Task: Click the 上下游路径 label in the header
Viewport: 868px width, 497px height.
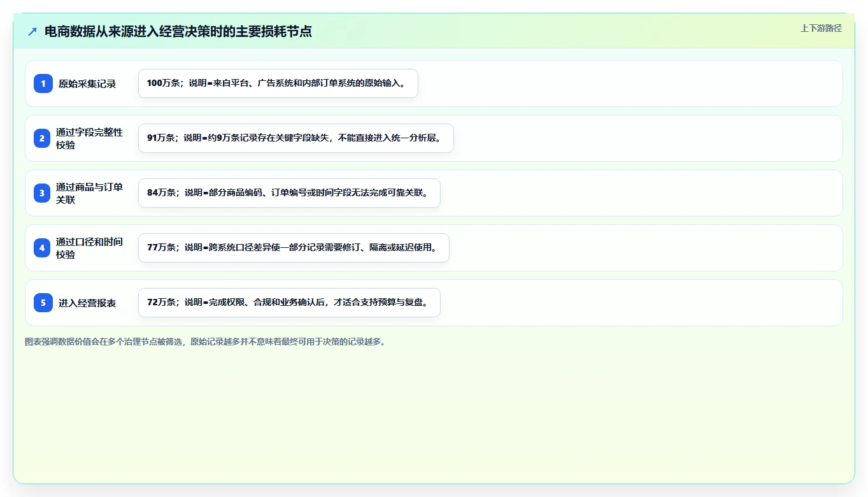Action: pos(821,28)
